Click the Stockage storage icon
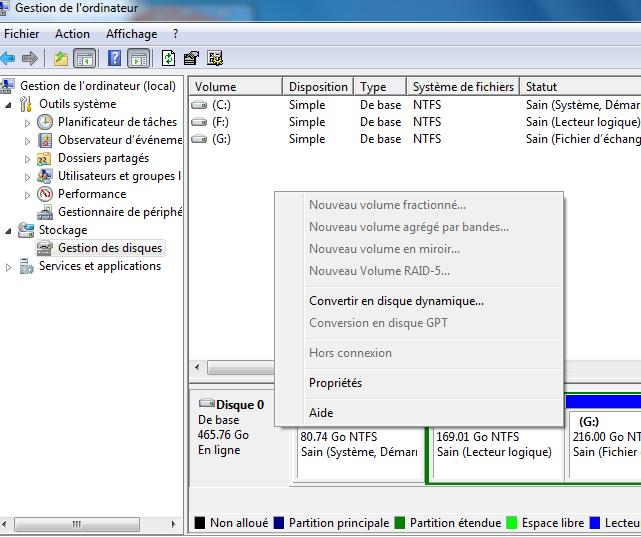Viewport: 641px width, 537px height. [26, 230]
